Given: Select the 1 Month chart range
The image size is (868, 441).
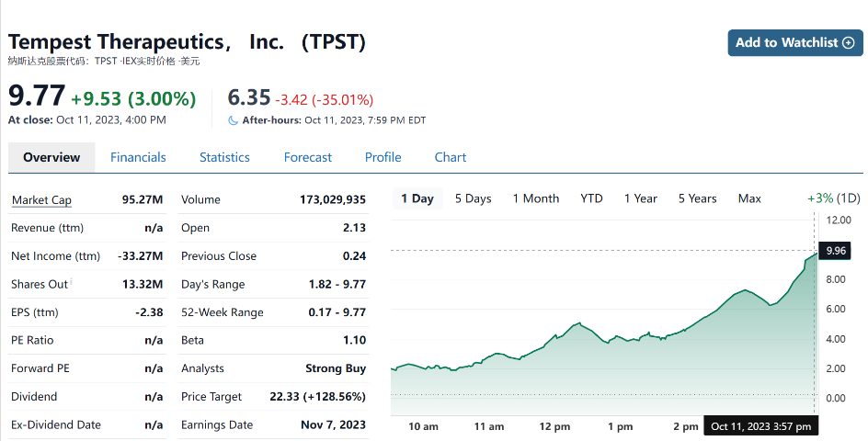Looking at the screenshot, I should (535, 198).
